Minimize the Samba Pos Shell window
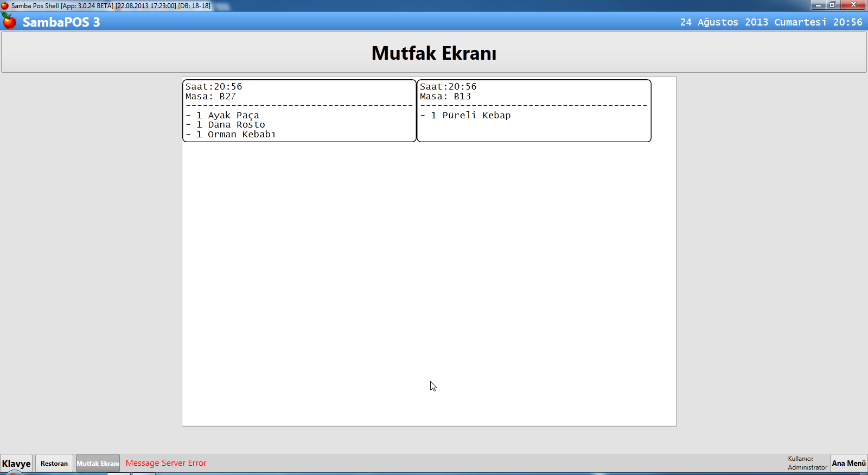This screenshot has width=868, height=475. click(818, 5)
